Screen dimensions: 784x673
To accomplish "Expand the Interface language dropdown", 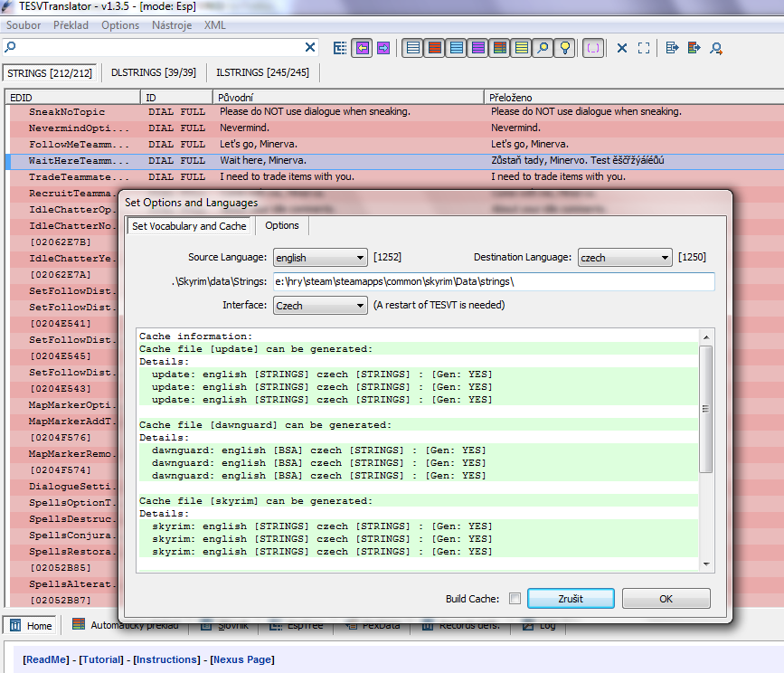I will [320, 306].
